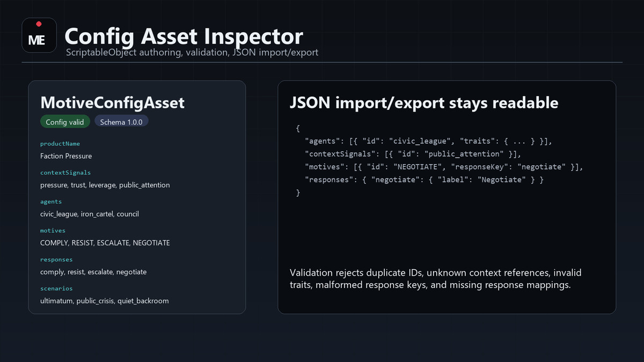Click the ME app logo icon
The width and height of the screenshot is (644, 362).
39,35
